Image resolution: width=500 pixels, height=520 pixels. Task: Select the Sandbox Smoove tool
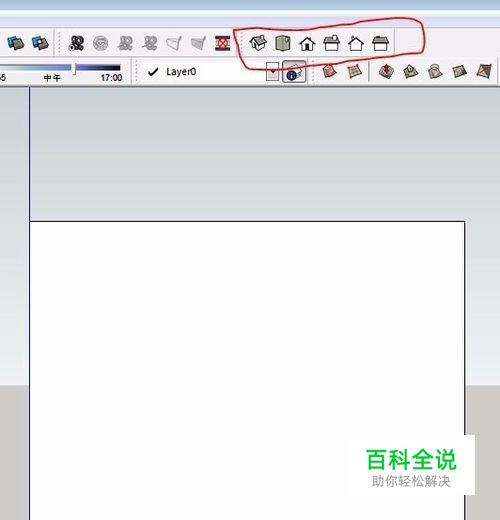pyautogui.click(x=386, y=71)
